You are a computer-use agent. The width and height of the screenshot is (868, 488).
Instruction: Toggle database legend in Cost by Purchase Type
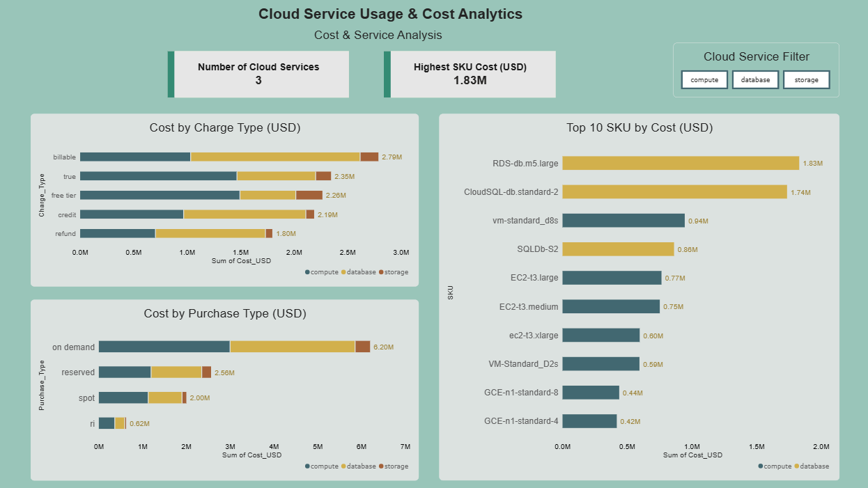[x=358, y=466]
